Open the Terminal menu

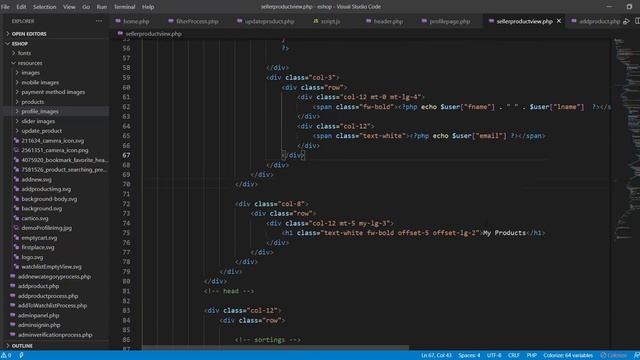124,7
